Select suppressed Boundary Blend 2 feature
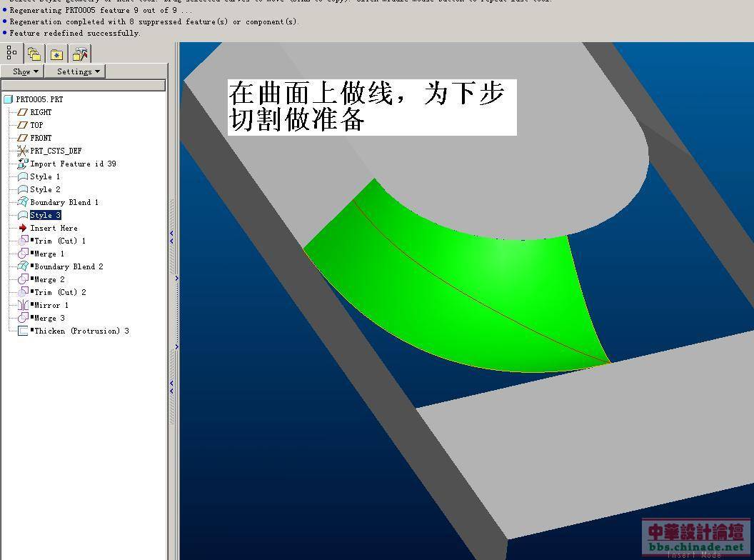This screenshot has height=560, width=754. 69,266
